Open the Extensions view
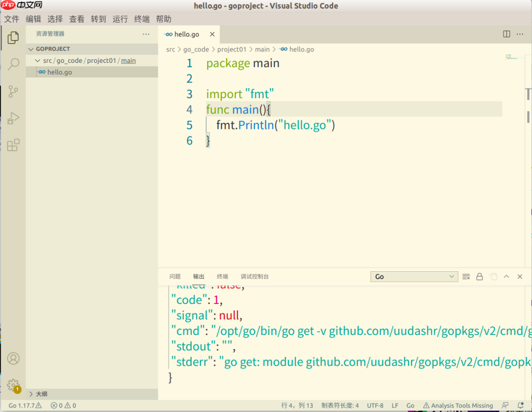The image size is (532, 412). point(14,145)
